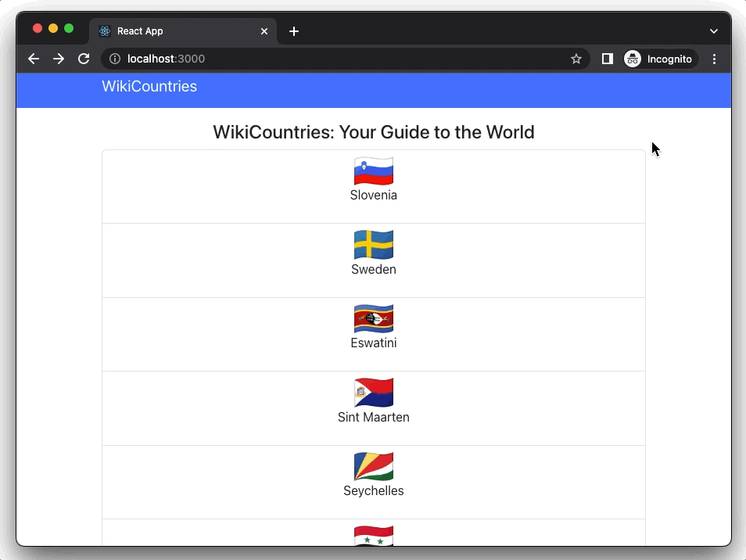Screen dimensions: 746x560
Task: Click the React logo on the browser tab
Action: [x=104, y=31]
